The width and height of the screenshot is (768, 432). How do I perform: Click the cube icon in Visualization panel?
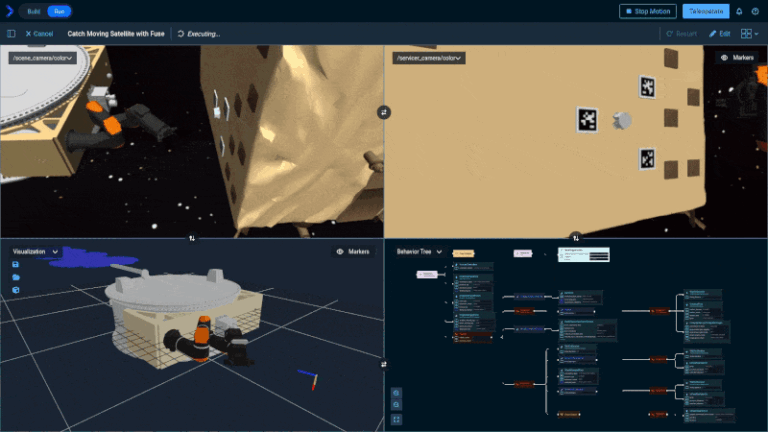(x=16, y=290)
